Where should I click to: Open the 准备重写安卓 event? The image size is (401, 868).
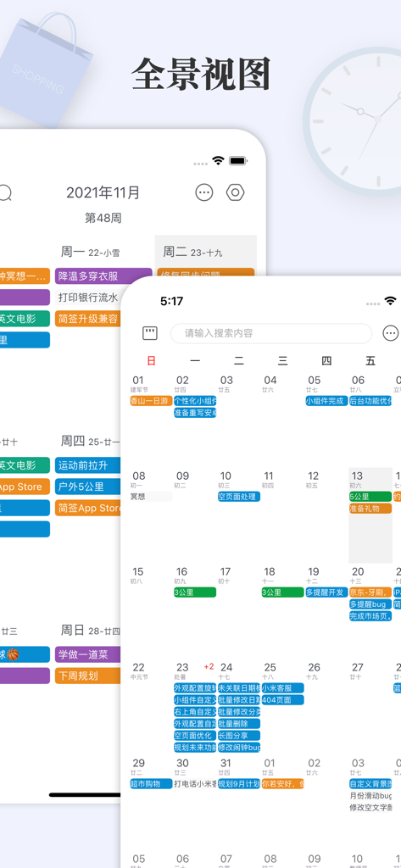195,413
